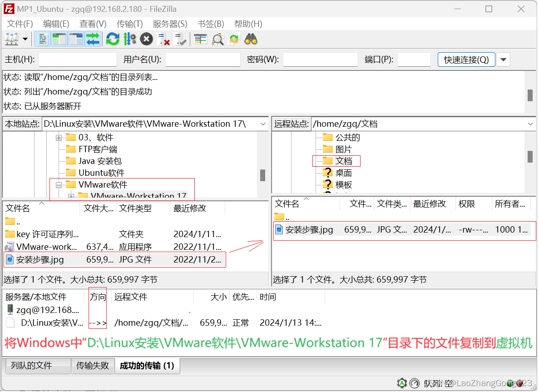Toggle transfer queue display icon
539x392 pixels.
coord(93,39)
